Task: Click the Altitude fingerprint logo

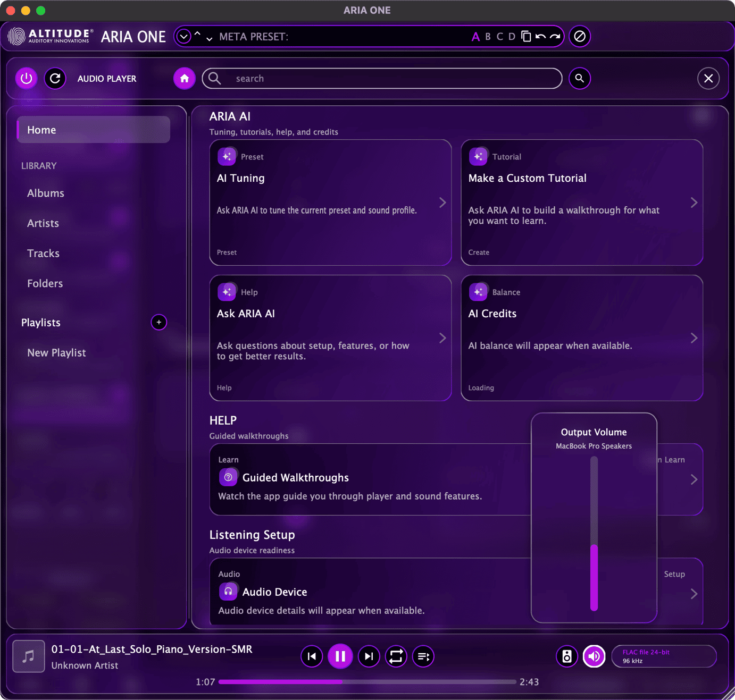Action: [16, 36]
